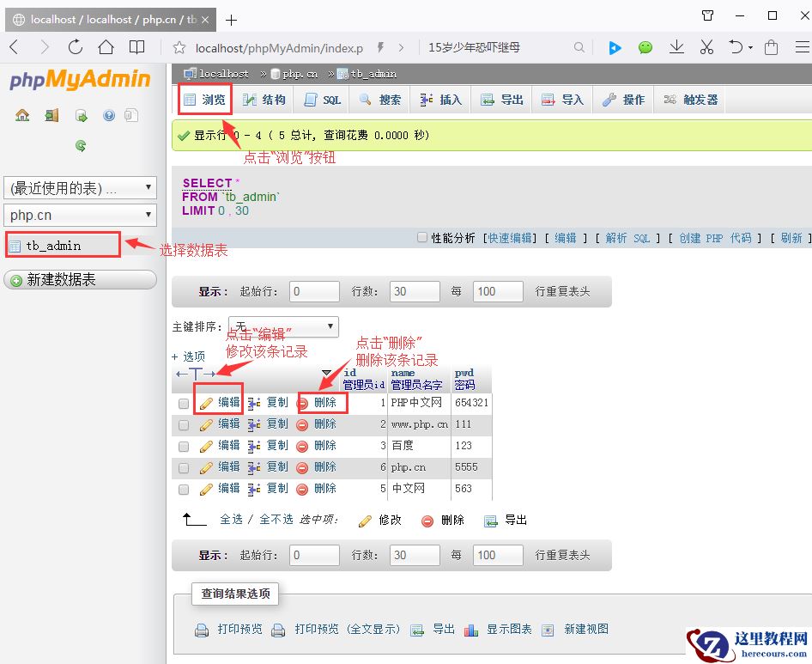
Task: Open the 搜索 search tab
Action: [x=380, y=100]
